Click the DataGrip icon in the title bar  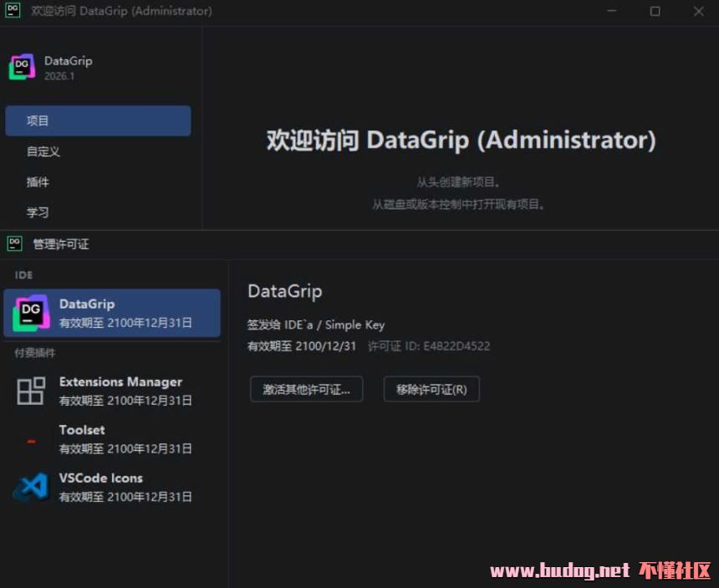pos(13,11)
